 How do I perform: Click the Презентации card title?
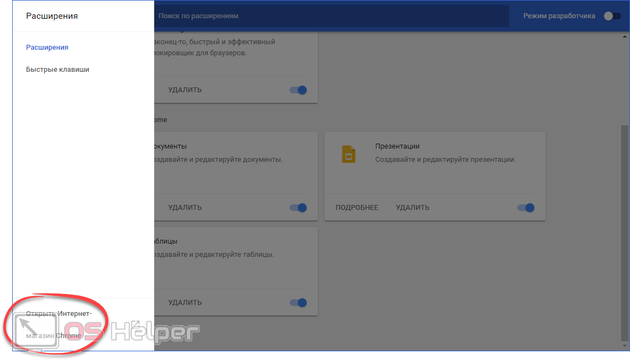pos(397,146)
